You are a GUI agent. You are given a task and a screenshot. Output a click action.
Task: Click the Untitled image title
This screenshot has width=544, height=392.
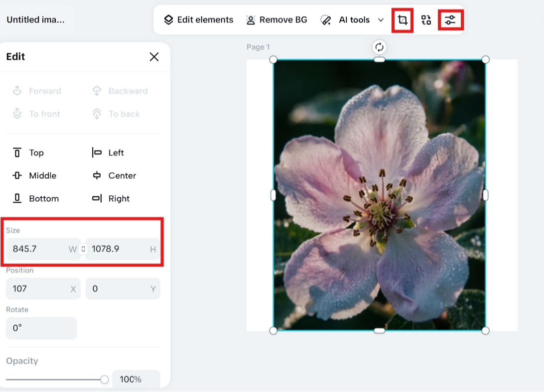(x=35, y=20)
